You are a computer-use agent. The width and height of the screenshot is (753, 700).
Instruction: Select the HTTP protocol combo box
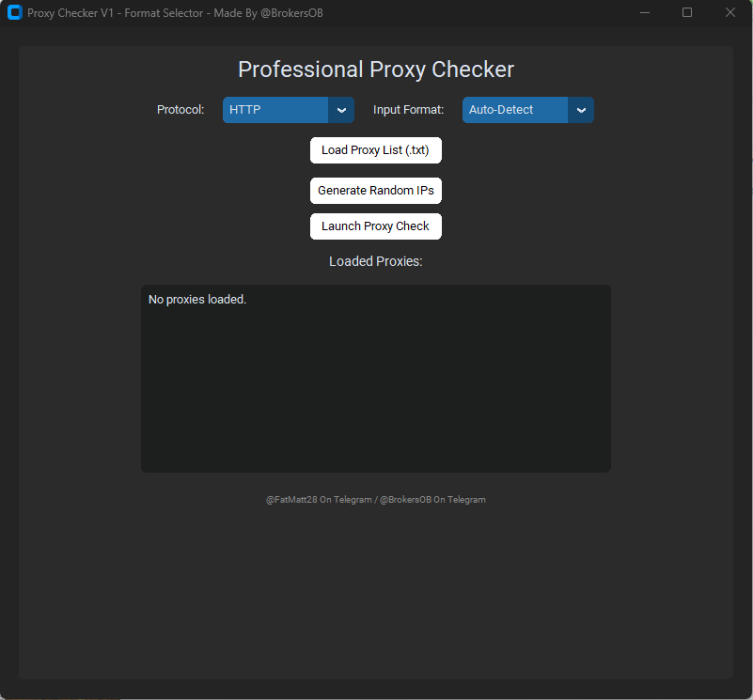tap(275, 110)
